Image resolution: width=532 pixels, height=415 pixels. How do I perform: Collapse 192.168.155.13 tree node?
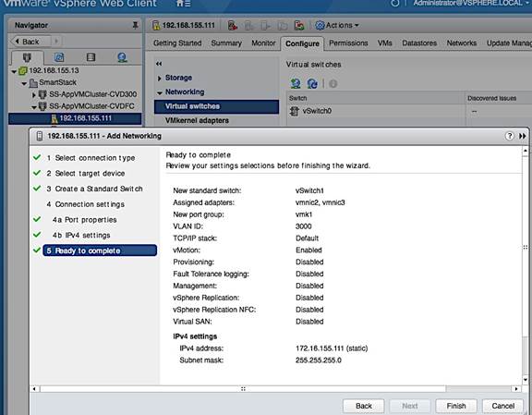(14, 71)
